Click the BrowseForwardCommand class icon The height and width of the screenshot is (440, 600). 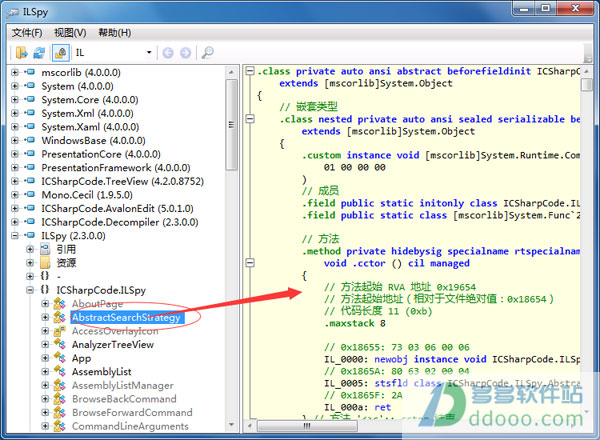(60, 412)
